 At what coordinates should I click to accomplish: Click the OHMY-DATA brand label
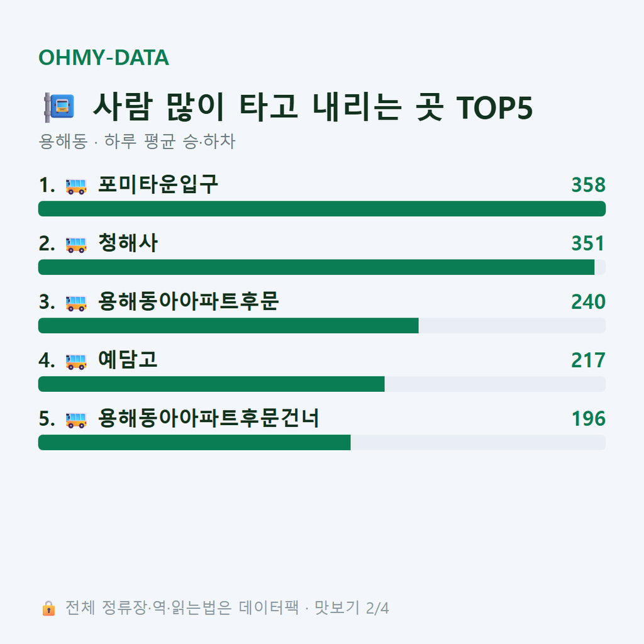pos(104,57)
